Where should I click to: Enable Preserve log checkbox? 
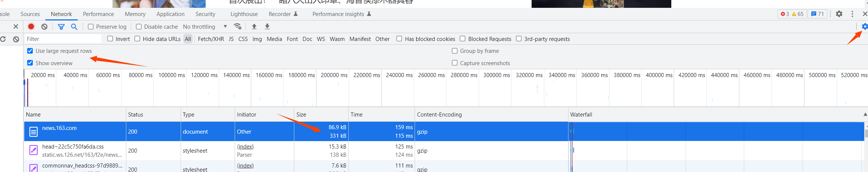click(91, 26)
